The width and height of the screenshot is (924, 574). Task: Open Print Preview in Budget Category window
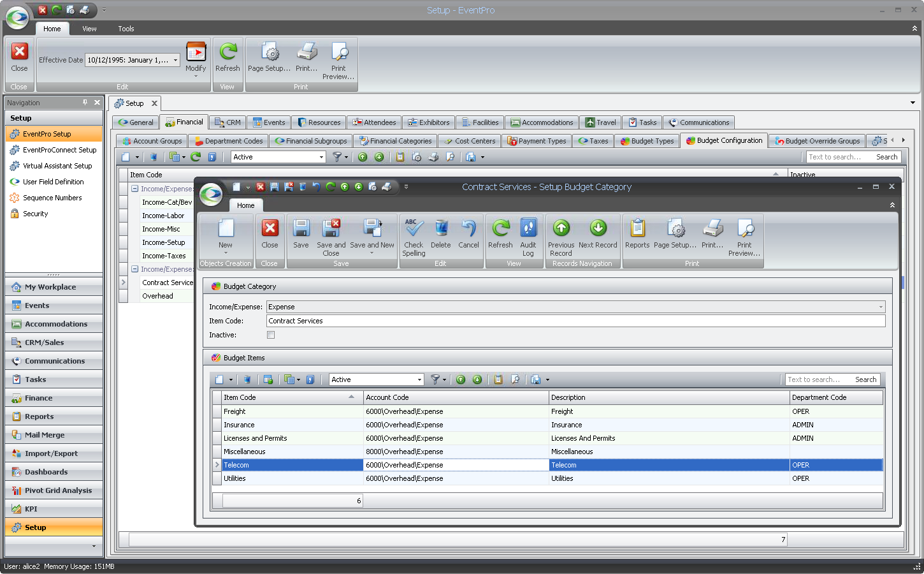click(744, 237)
